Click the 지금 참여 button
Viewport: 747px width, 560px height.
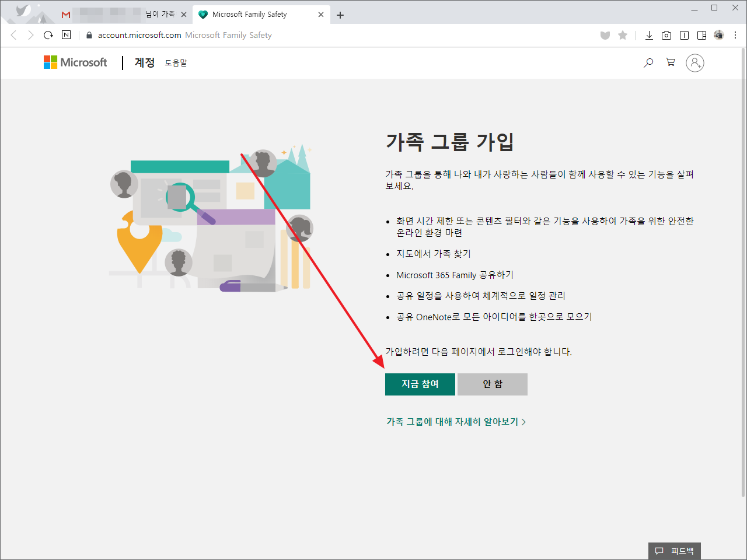[420, 384]
